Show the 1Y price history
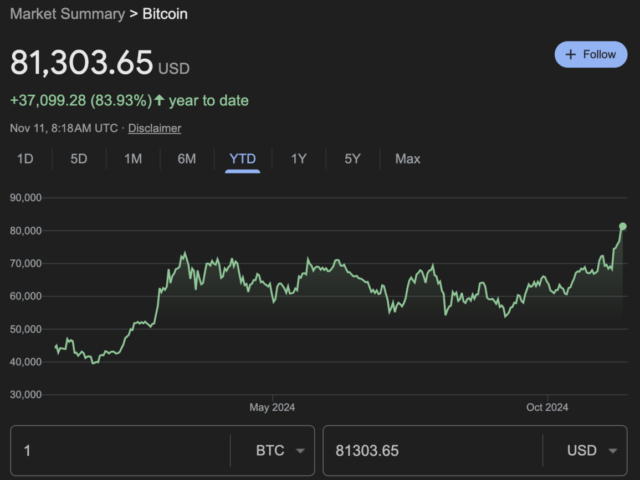 (x=298, y=159)
